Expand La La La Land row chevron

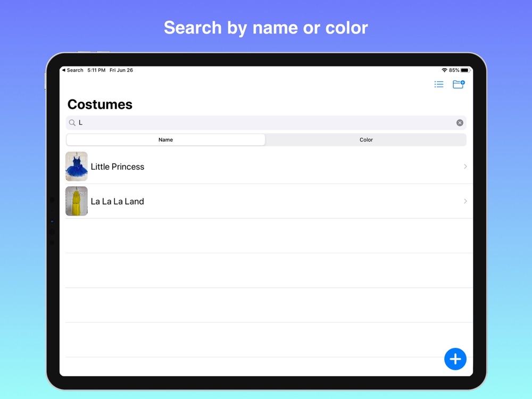[465, 201]
